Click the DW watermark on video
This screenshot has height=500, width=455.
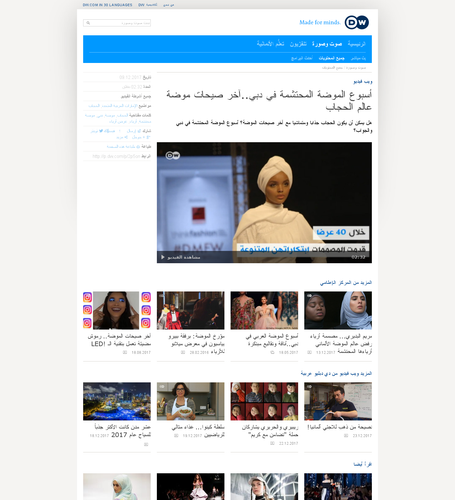[x=173, y=155]
